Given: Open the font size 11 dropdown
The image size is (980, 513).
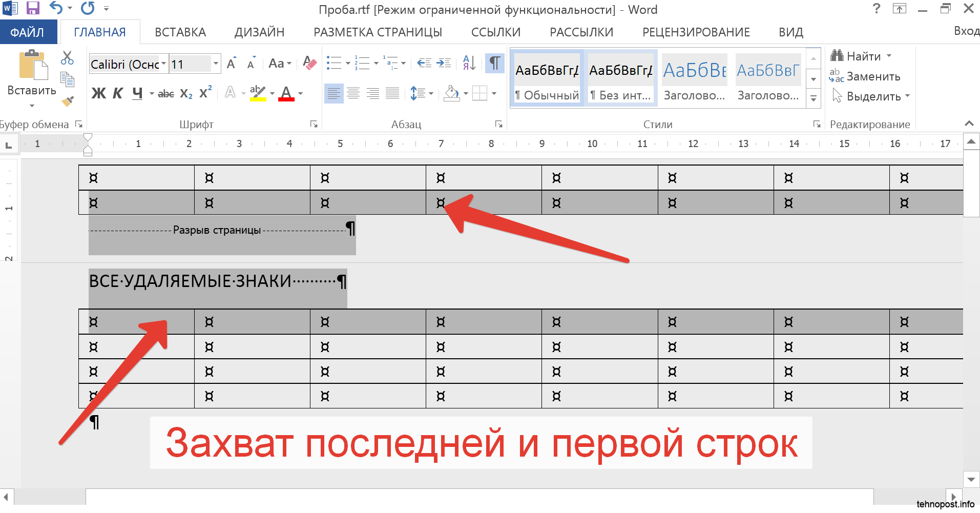Looking at the screenshot, I should [x=216, y=64].
